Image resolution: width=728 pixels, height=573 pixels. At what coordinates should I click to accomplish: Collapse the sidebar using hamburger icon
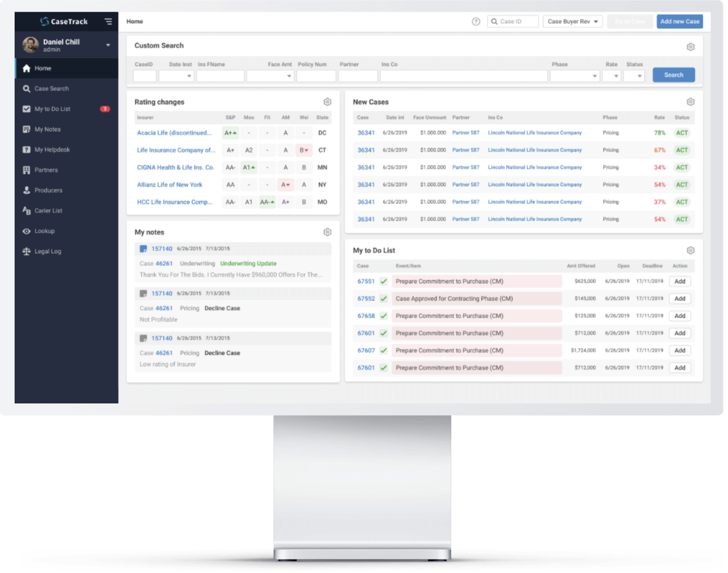pos(108,21)
